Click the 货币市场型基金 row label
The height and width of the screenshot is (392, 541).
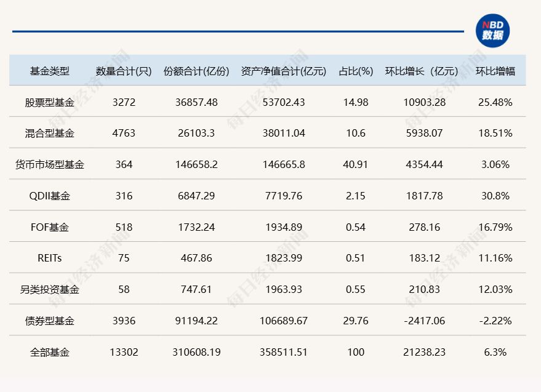(50, 164)
